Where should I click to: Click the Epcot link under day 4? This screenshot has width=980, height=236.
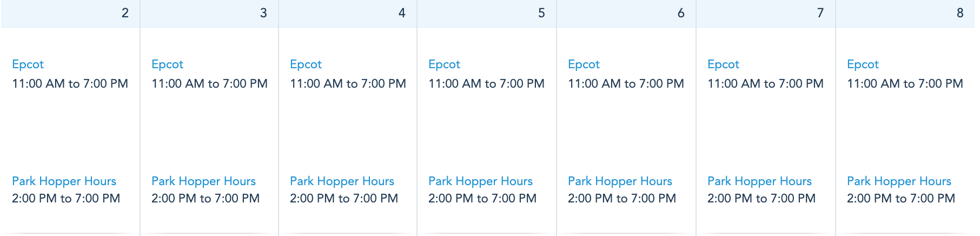pyautogui.click(x=306, y=64)
